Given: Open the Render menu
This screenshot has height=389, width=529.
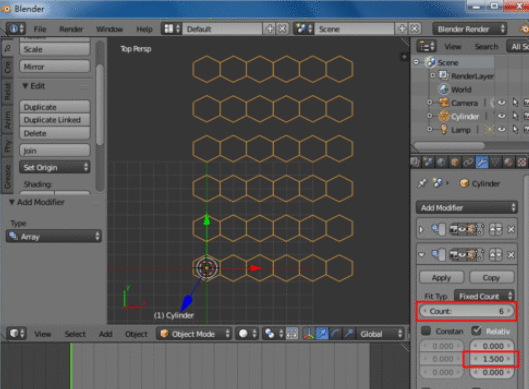Looking at the screenshot, I should click(71, 29).
